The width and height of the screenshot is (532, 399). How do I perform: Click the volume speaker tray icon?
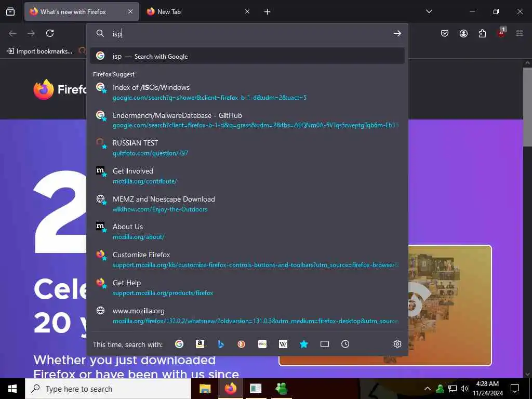coord(464,389)
